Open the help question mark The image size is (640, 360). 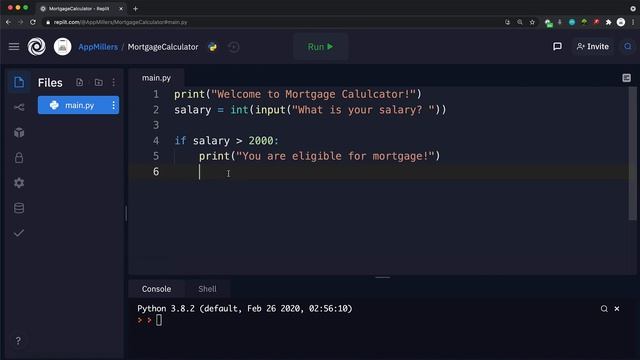[x=18, y=341]
